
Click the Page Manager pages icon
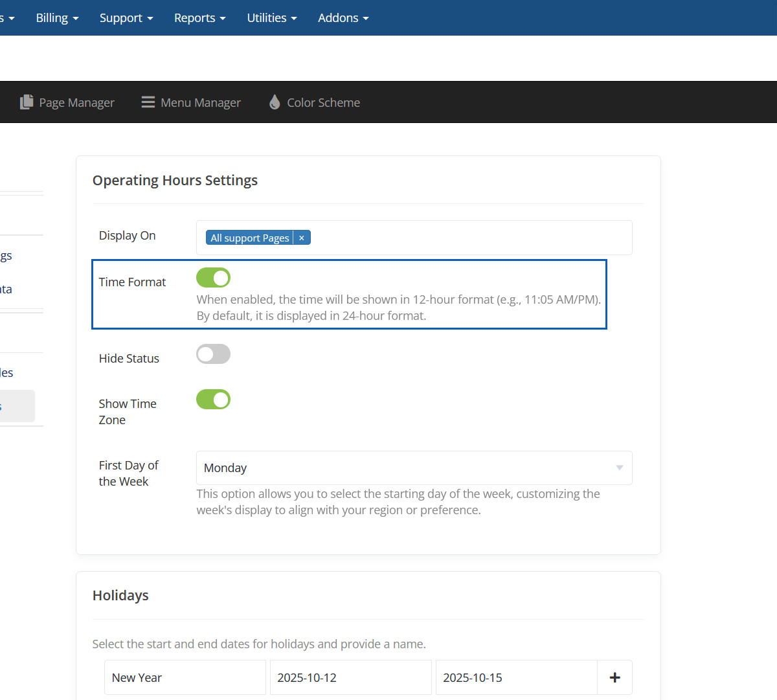[x=26, y=102]
